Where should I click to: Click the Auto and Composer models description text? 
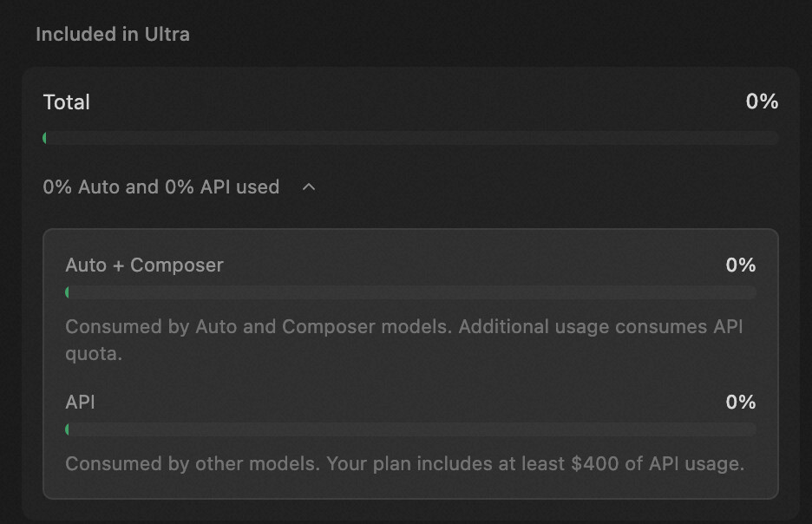pyautogui.click(x=404, y=340)
